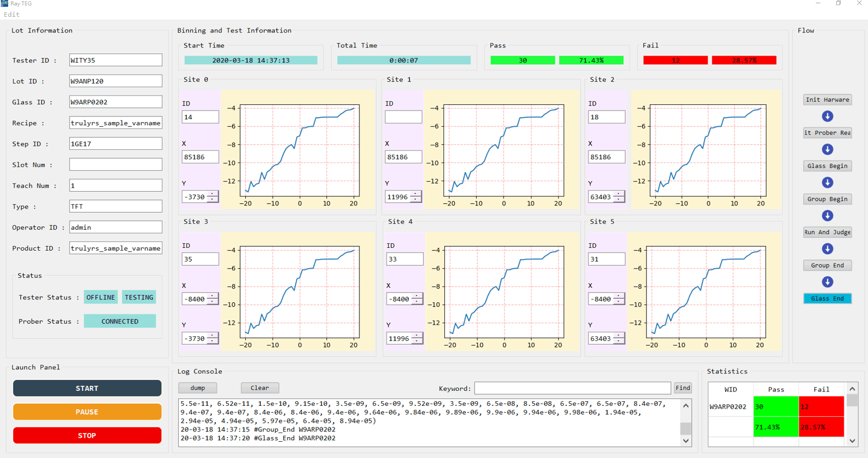Screen dimensions: 868x458
Task: Adjust Site 5 Y value stepper
Action: click(619, 338)
